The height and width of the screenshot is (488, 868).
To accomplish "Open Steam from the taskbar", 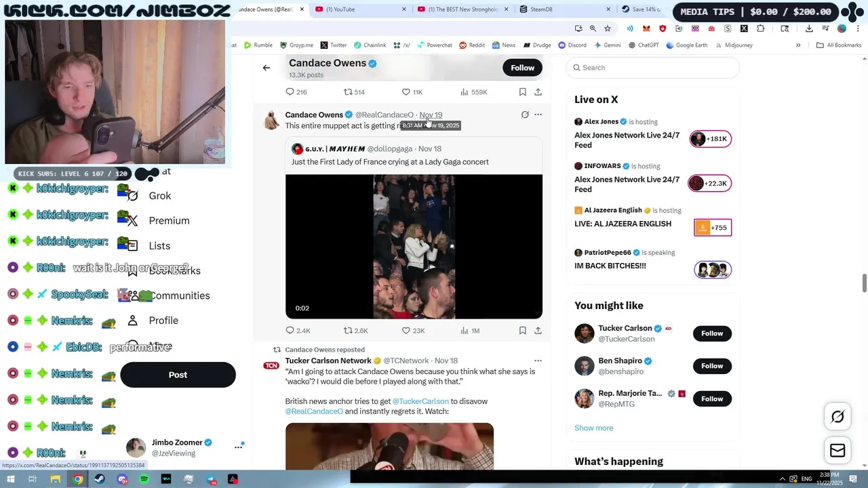I will 100,479.
